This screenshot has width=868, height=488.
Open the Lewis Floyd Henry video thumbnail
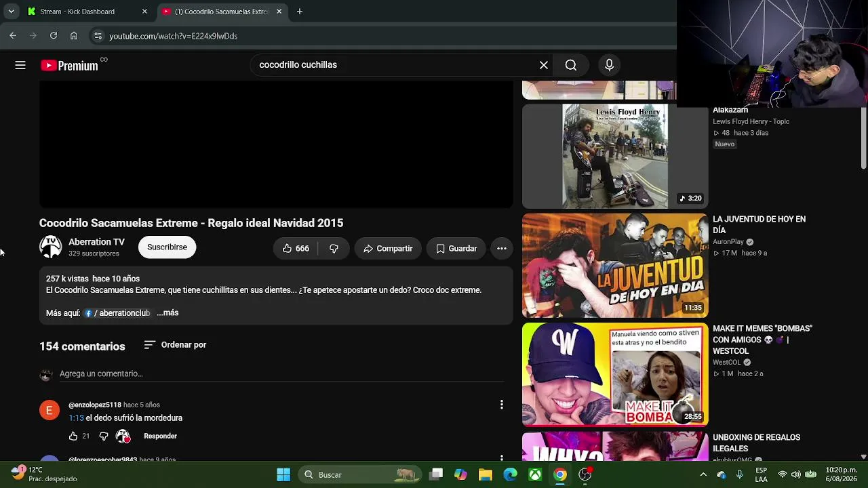[x=615, y=156]
